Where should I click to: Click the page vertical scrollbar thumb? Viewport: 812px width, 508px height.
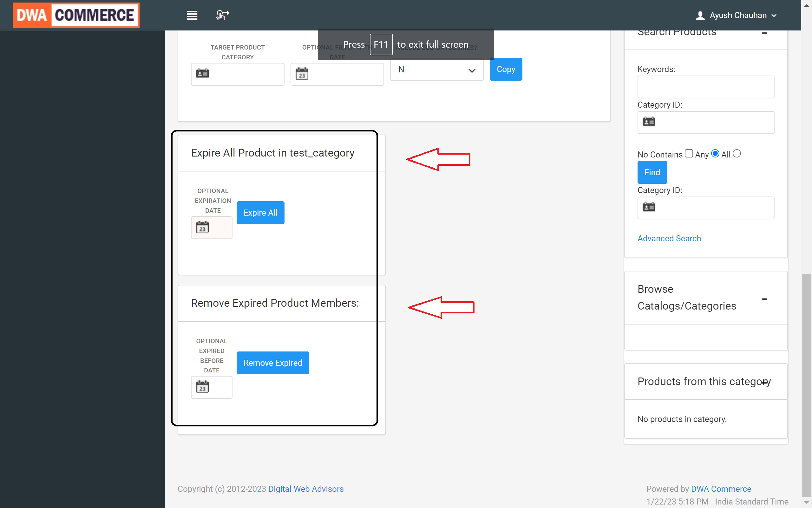point(806,385)
